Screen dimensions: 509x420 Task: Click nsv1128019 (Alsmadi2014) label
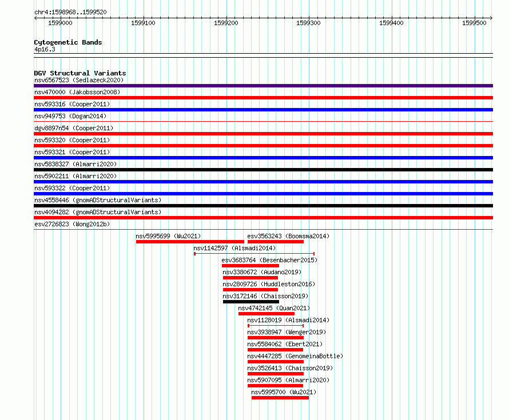pos(288,320)
